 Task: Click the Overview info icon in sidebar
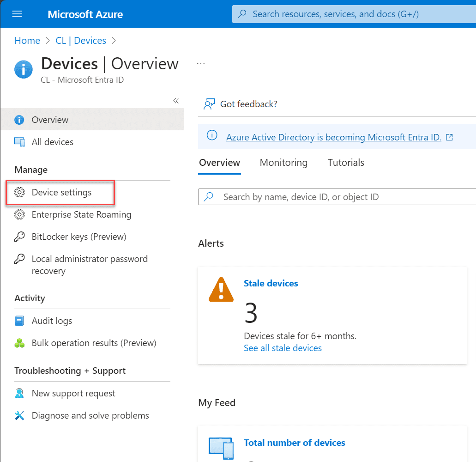19,120
